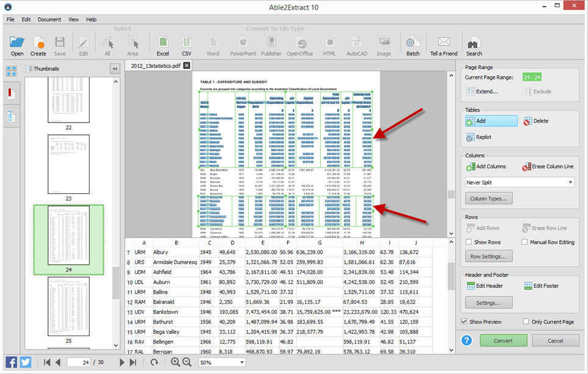Show the thumbnails grid sidebar icon

11,71
